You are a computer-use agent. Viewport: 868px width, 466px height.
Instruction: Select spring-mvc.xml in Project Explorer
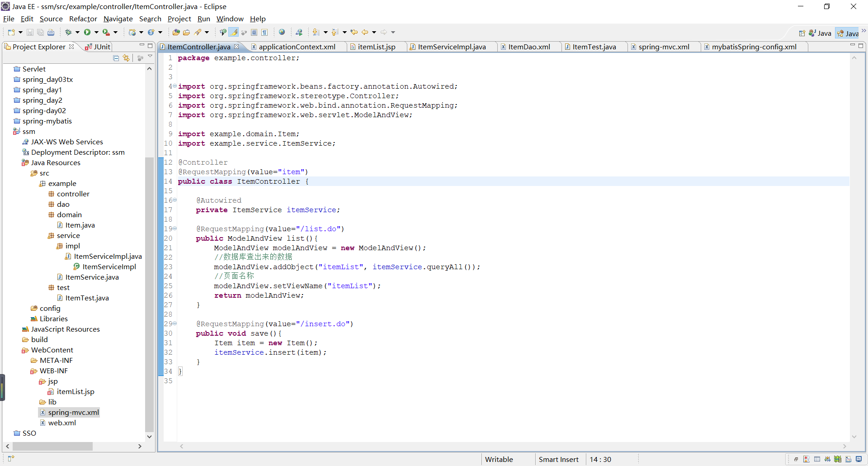[x=73, y=412]
